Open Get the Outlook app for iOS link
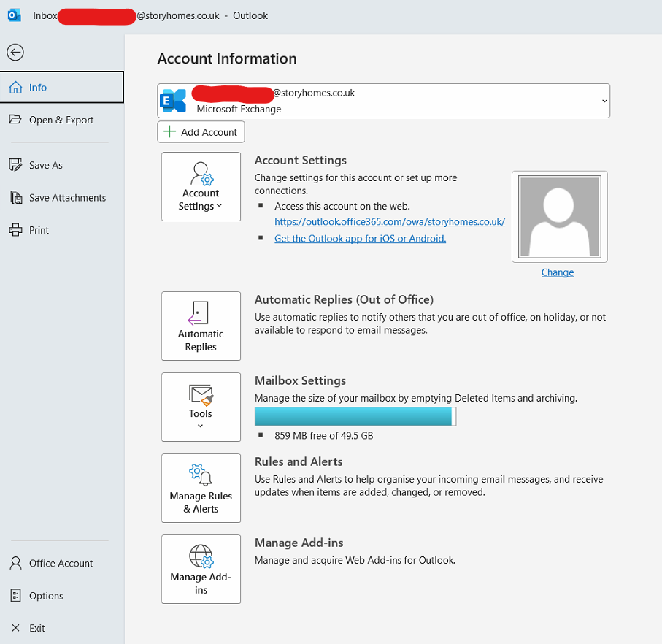The width and height of the screenshot is (662, 644). point(360,239)
